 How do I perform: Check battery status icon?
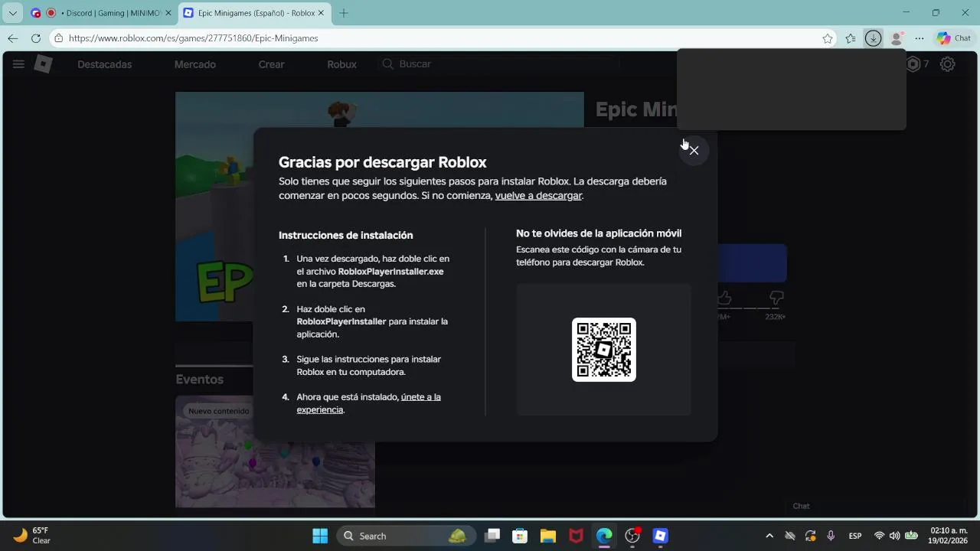911,536
